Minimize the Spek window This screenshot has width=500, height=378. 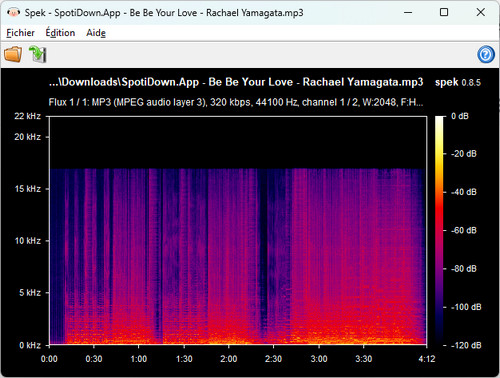408,13
